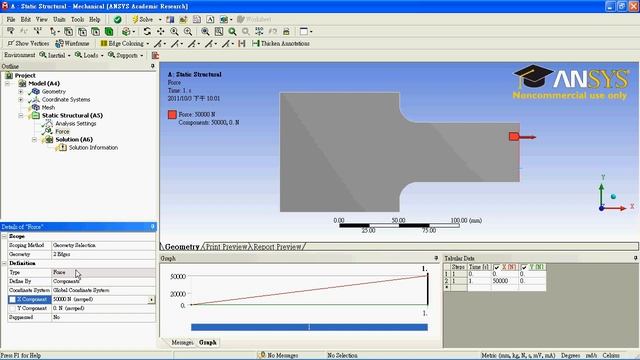
Task: Click the Solve button
Action: 142,20
